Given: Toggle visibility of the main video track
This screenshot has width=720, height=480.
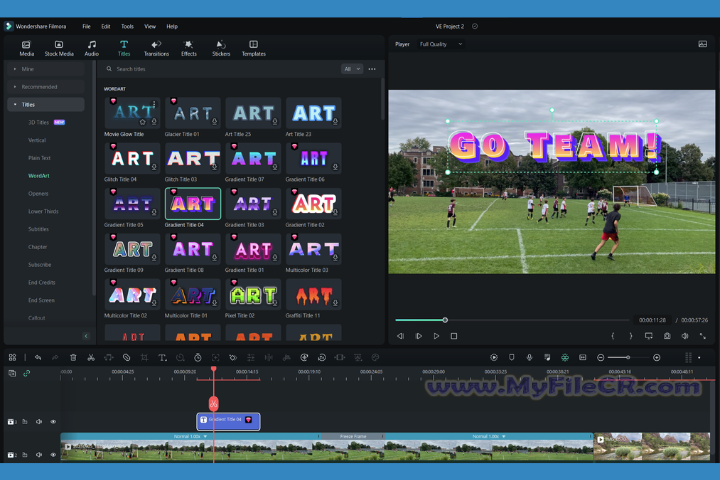Looking at the screenshot, I should click(53, 454).
